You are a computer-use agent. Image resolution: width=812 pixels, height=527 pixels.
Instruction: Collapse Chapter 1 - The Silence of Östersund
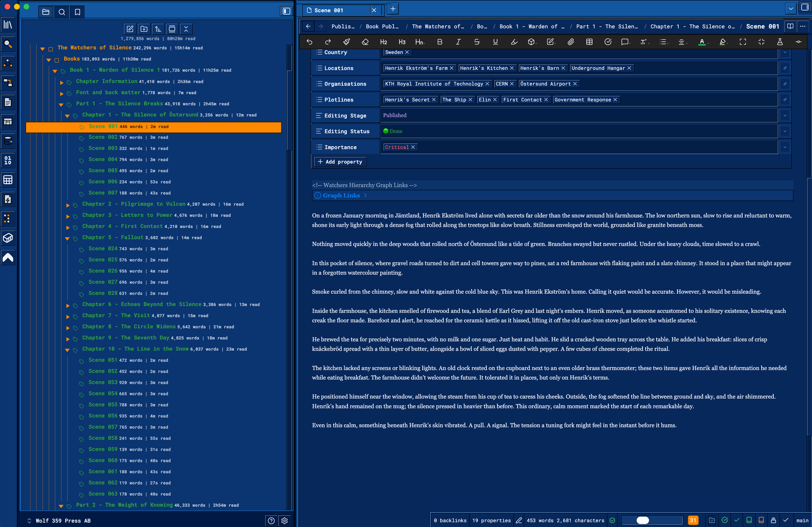coord(67,116)
